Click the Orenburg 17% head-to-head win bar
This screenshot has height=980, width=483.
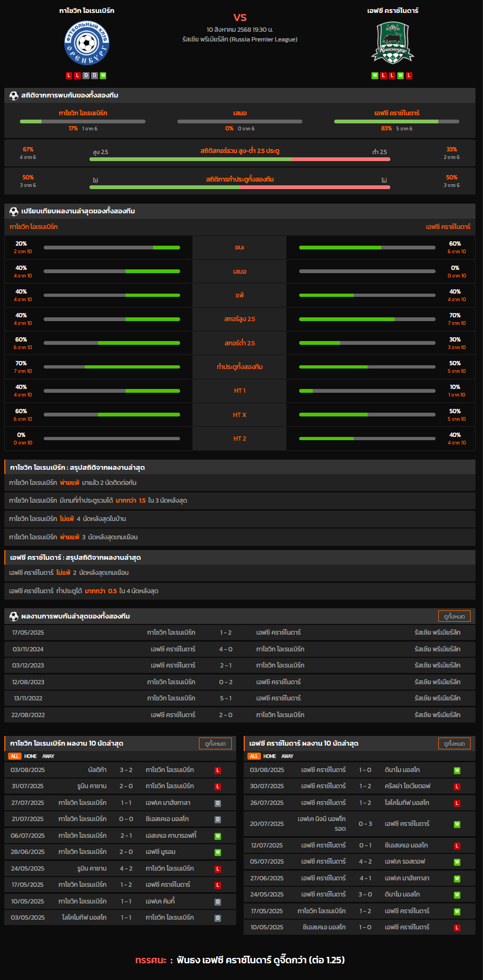coord(82,121)
